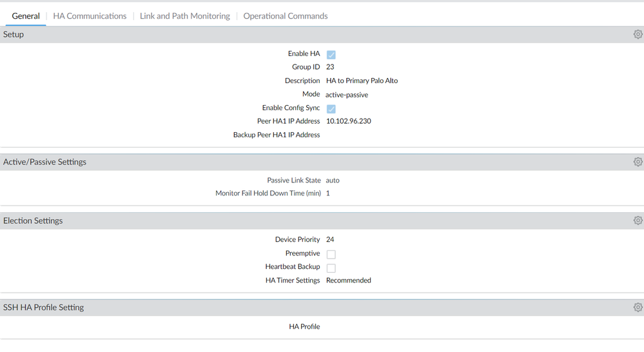Viewport: 644px width, 352px height.
Task: Toggle the Enable Config Sync checkbox
Action: pyautogui.click(x=331, y=109)
